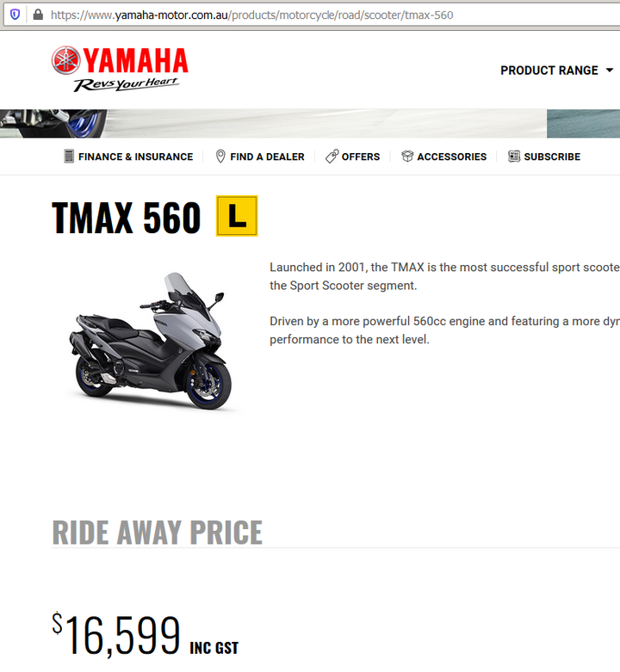This screenshot has height=672, width=620.
Task: Click the browser address bar URL
Action: [x=251, y=15]
